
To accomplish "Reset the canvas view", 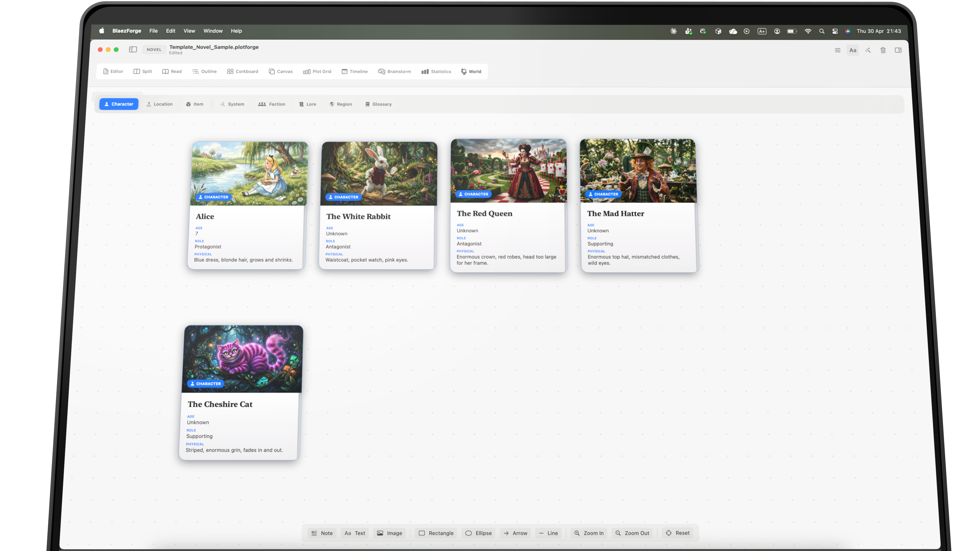I will click(x=678, y=533).
